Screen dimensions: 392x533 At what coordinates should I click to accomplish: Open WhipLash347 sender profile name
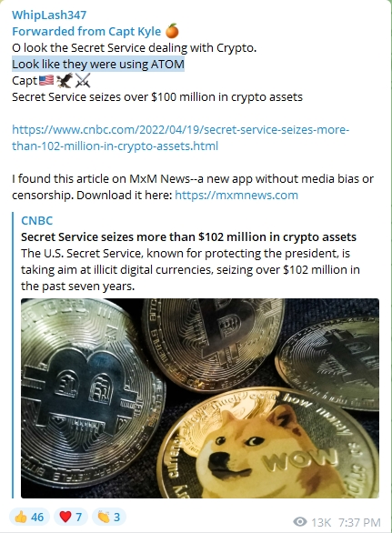[49, 15]
